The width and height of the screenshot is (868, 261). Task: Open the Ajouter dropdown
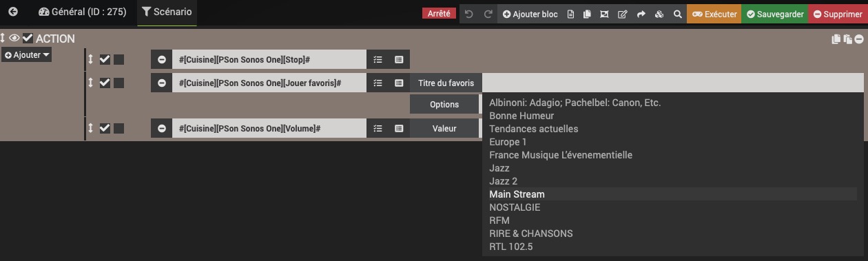[x=27, y=55]
